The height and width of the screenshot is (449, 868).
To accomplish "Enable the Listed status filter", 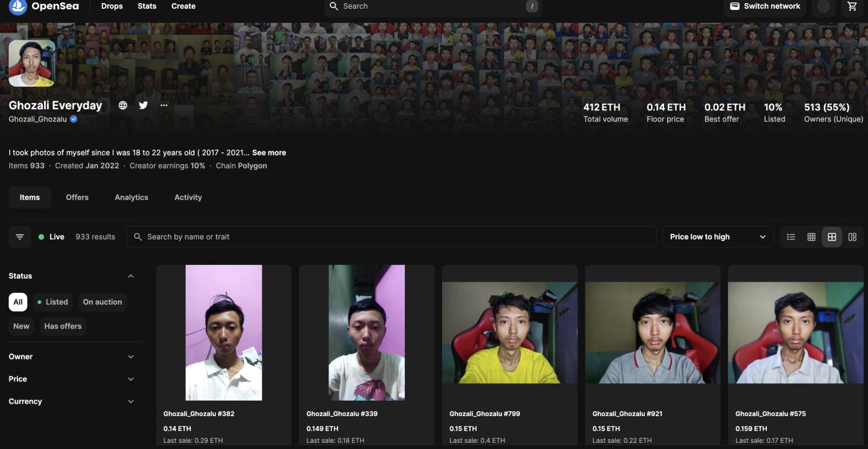I will (53, 302).
